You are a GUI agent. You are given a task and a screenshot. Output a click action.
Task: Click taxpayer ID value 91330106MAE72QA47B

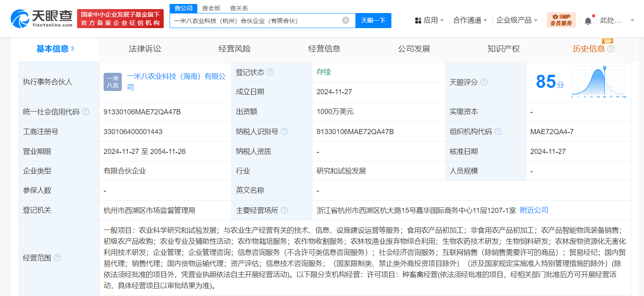(355, 132)
